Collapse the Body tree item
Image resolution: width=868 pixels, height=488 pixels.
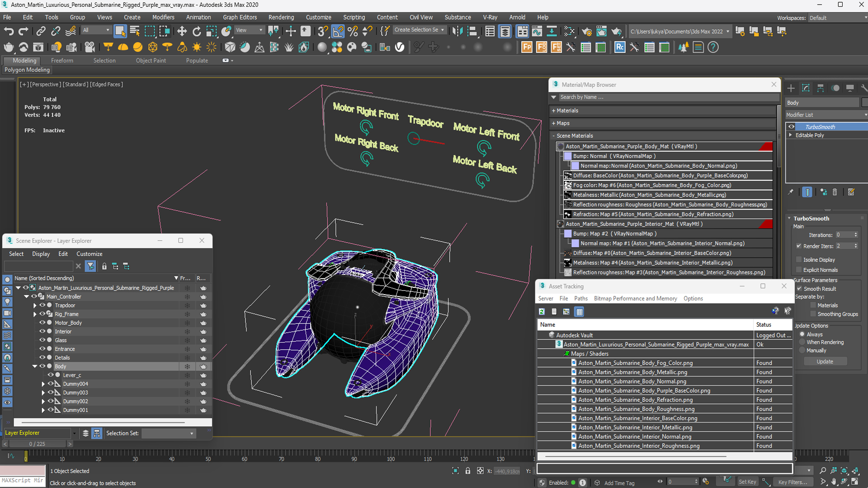35,366
